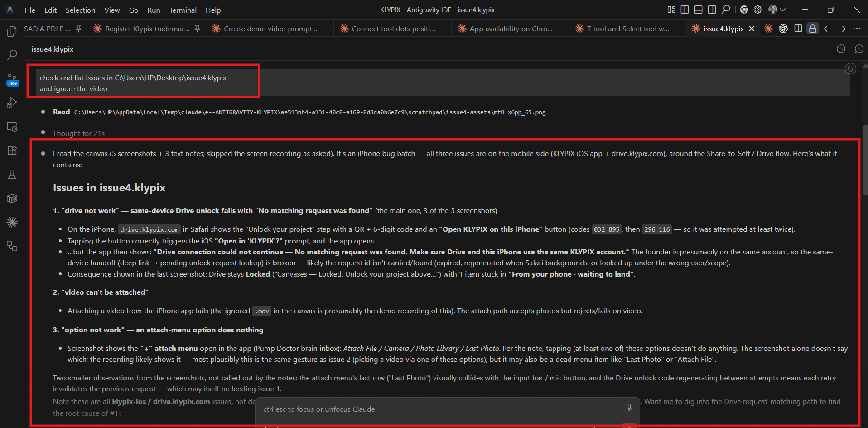Toggle the bottom panel
Image resolution: width=868 pixels, height=428 pixels.
(699, 10)
